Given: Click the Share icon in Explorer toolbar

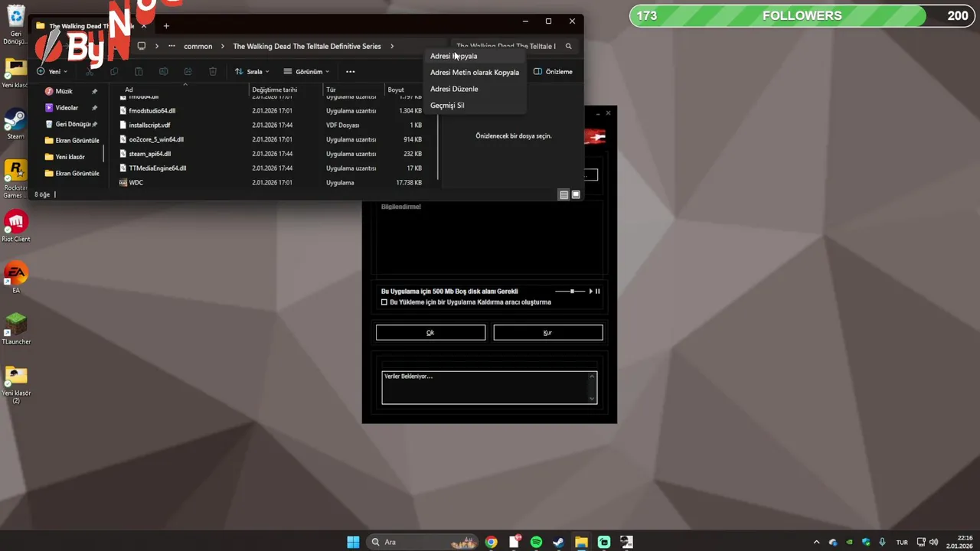Looking at the screenshot, I should coord(188,71).
